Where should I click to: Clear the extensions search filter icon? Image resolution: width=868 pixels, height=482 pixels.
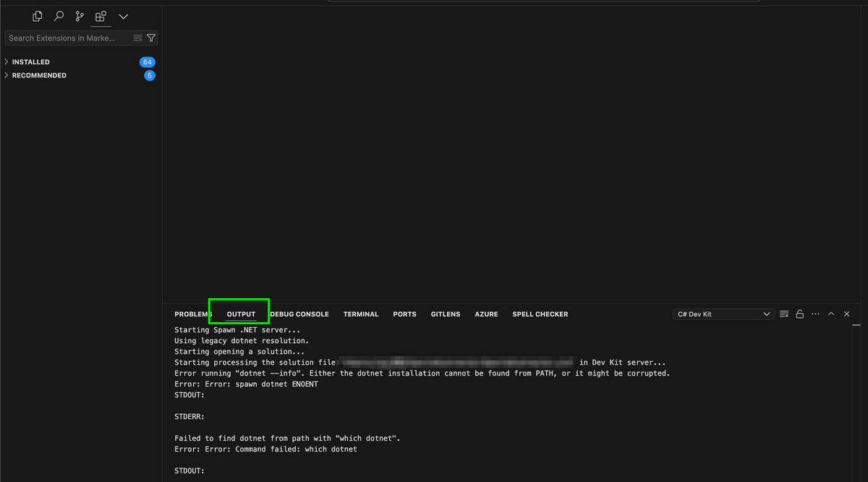137,38
